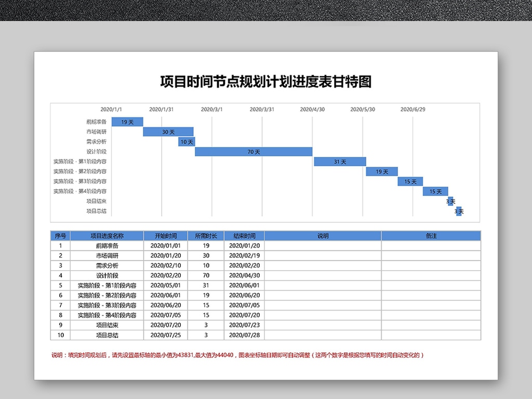This screenshot has height=399, width=532.
Task: Click the 说明 column header
Action: [x=323, y=236]
